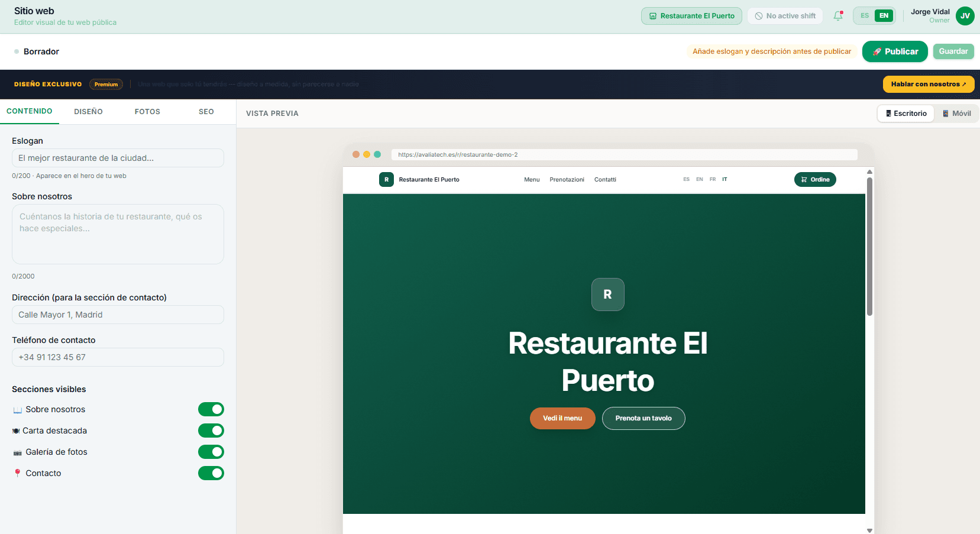Click the DISEÑO EXCLUSIVO label
Viewport: 980px width, 534px height.
tap(48, 85)
